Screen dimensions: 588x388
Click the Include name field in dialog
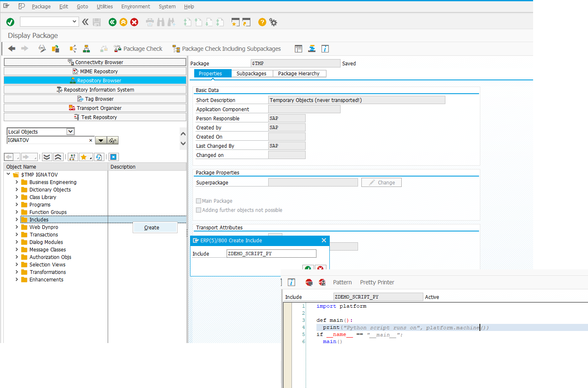(272, 254)
